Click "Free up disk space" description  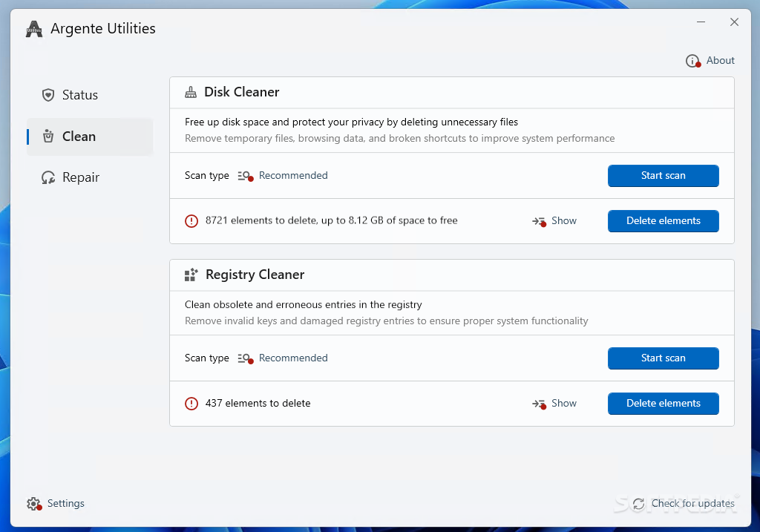coord(351,122)
